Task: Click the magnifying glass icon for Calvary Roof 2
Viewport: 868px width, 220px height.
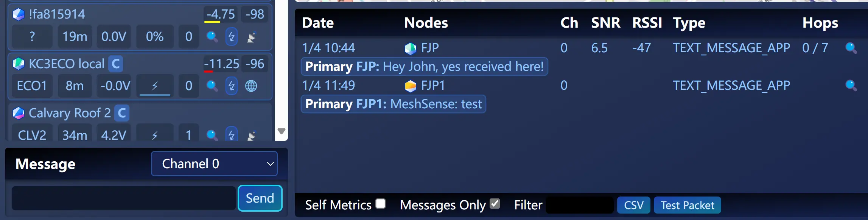Action: click(212, 134)
